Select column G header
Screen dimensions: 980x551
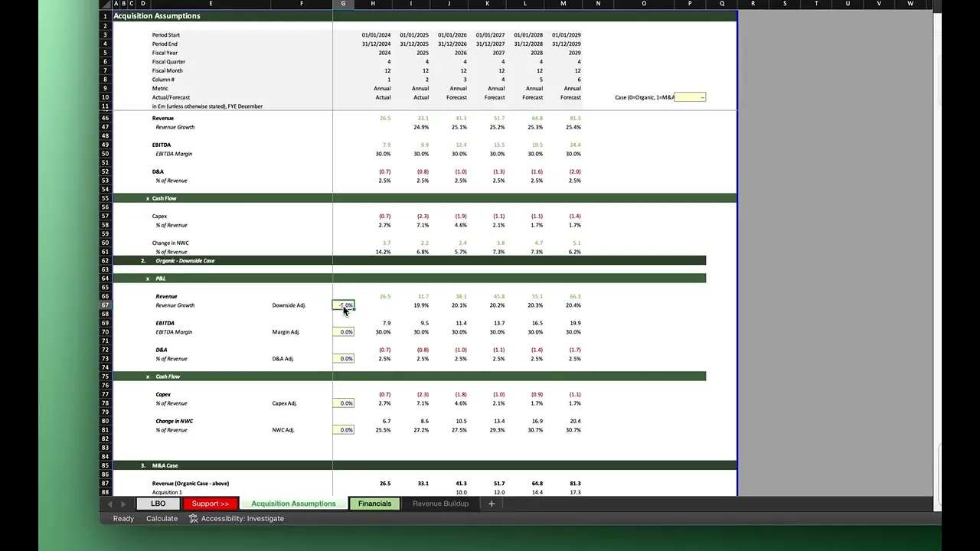pyautogui.click(x=343, y=4)
